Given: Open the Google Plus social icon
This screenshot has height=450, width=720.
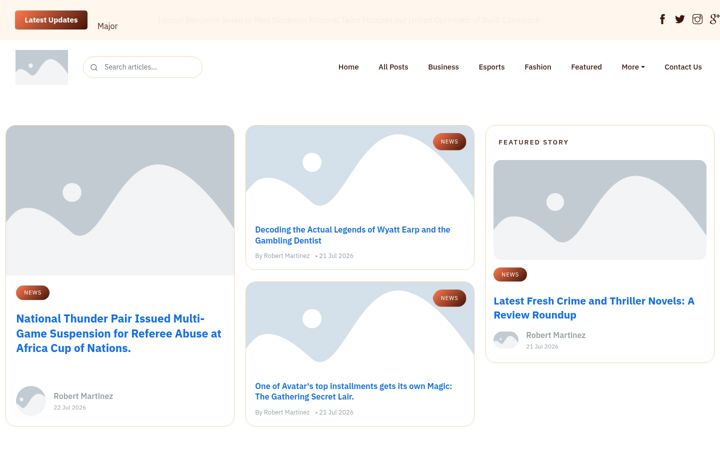Looking at the screenshot, I should tap(714, 19).
